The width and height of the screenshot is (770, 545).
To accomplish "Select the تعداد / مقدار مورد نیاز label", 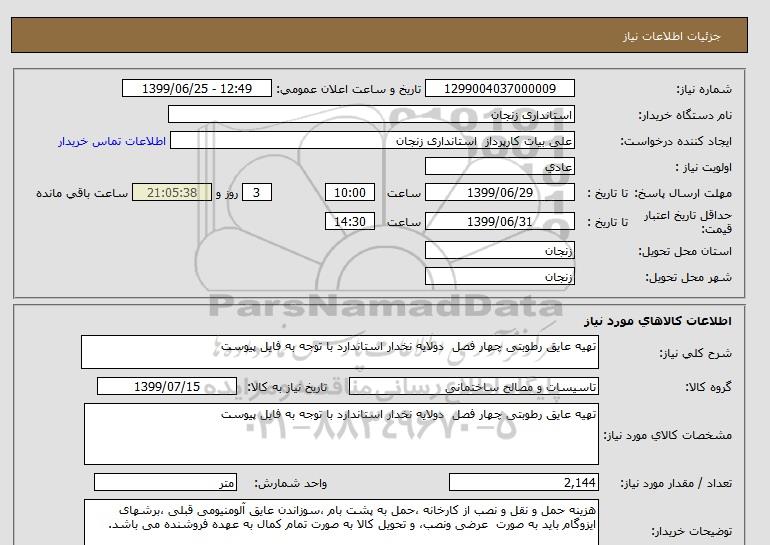I will pos(676,484).
